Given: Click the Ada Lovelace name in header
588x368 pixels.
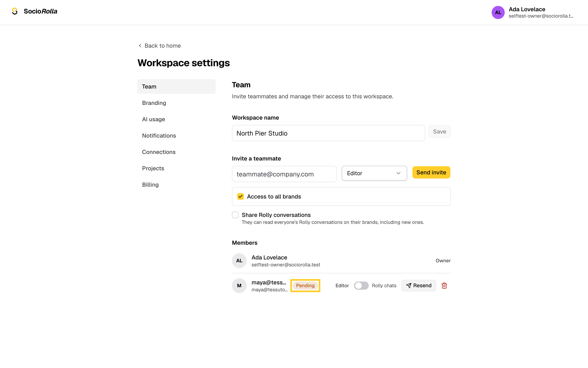Looking at the screenshot, I should click(x=527, y=9).
